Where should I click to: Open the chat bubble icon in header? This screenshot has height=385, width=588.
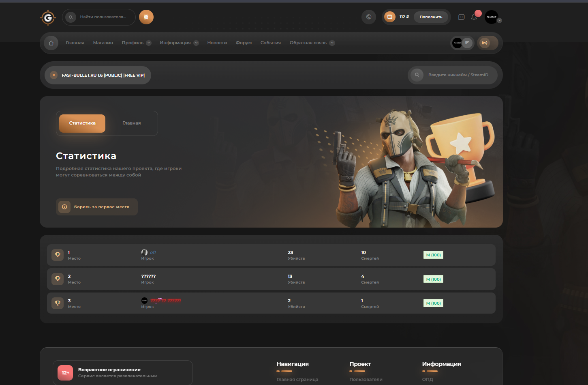pyautogui.click(x=461, y=17)
